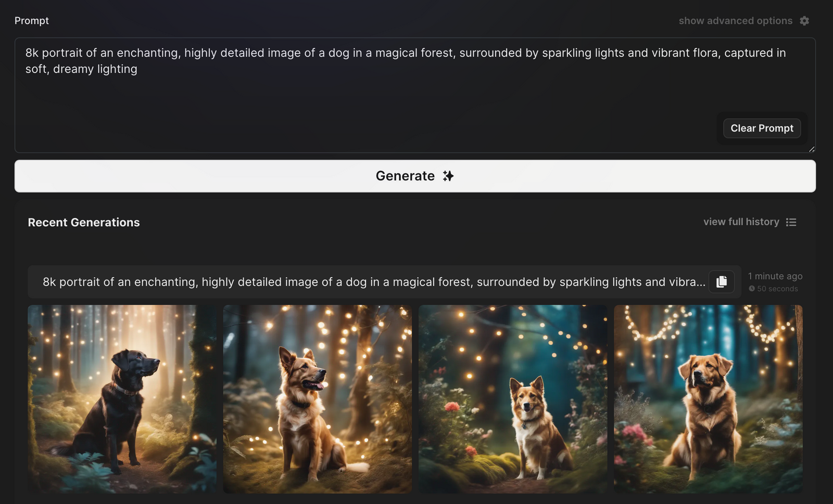Select the black dog generated image

[x=122, y=399]
